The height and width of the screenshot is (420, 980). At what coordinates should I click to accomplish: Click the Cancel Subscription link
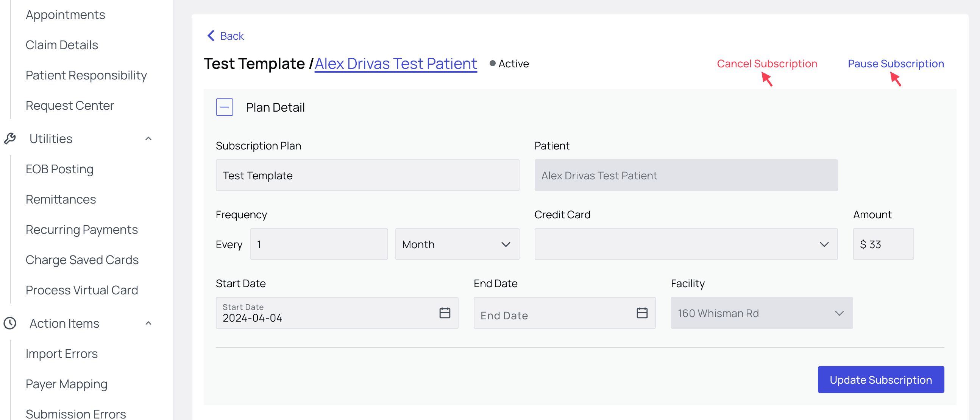point(766,64)
